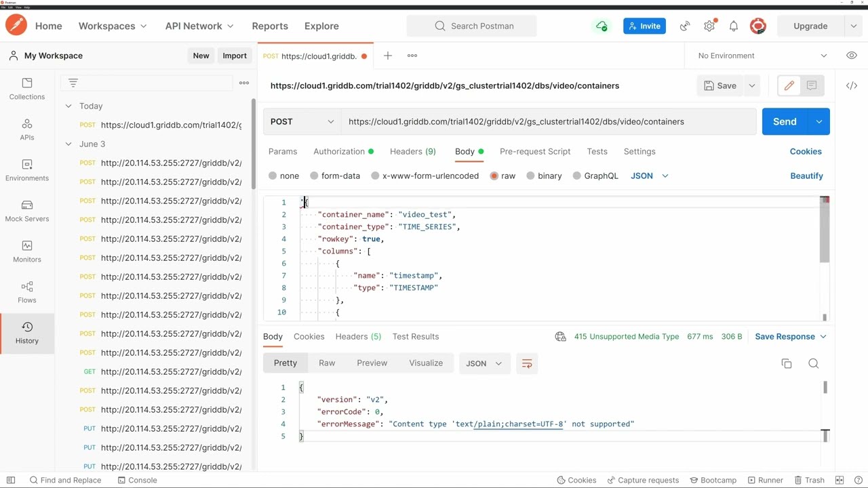Open the comments icon

click(x=812, y=85)
